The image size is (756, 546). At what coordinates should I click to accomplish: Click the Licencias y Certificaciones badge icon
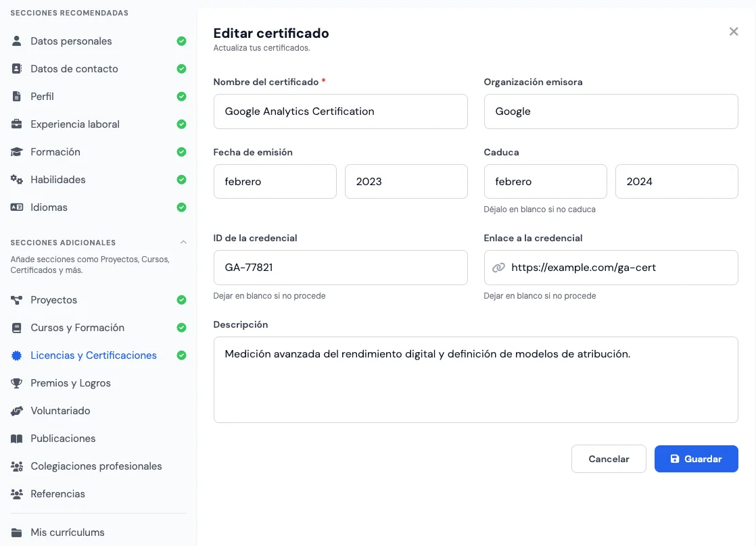click(16, 355)
